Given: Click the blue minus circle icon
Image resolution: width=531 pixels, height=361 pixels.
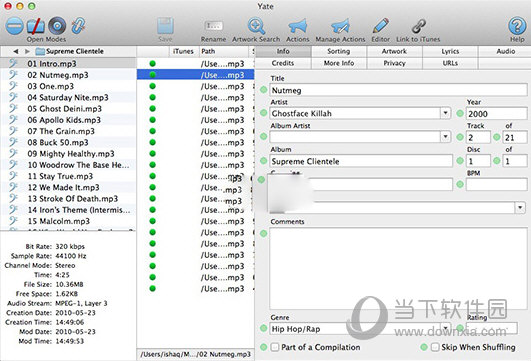Looking at the screenshot, I should point(15,26).
